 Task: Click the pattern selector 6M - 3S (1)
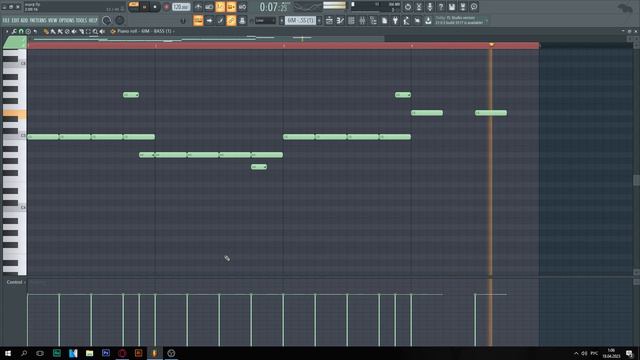[300, 20]
